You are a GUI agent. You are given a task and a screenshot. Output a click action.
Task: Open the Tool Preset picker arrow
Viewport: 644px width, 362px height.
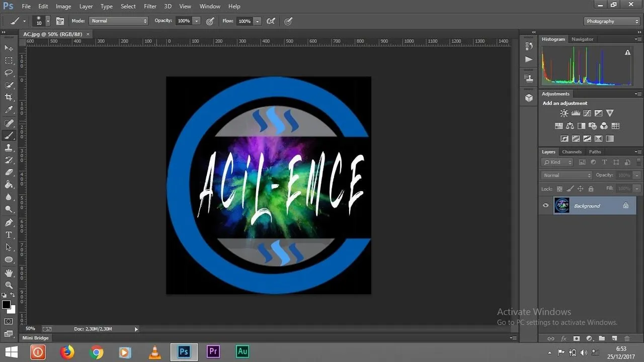pos(24,21)
